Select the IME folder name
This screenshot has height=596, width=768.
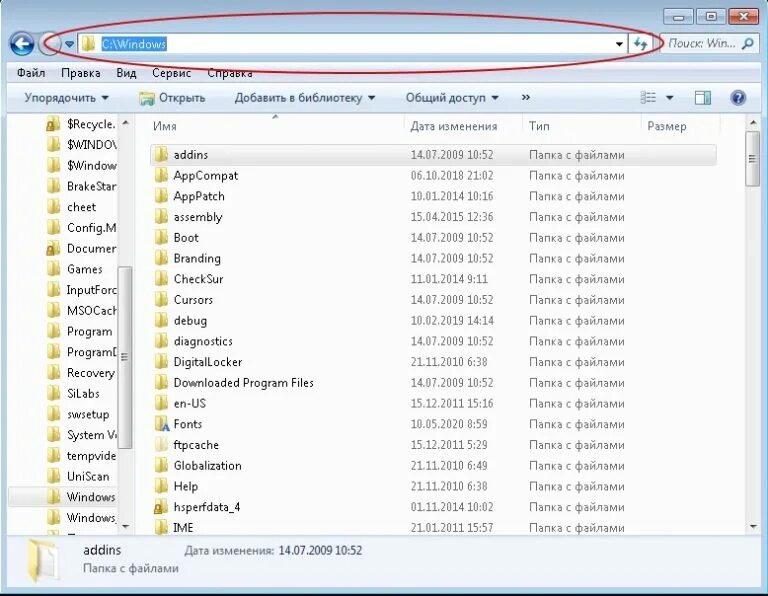(183, 527)
